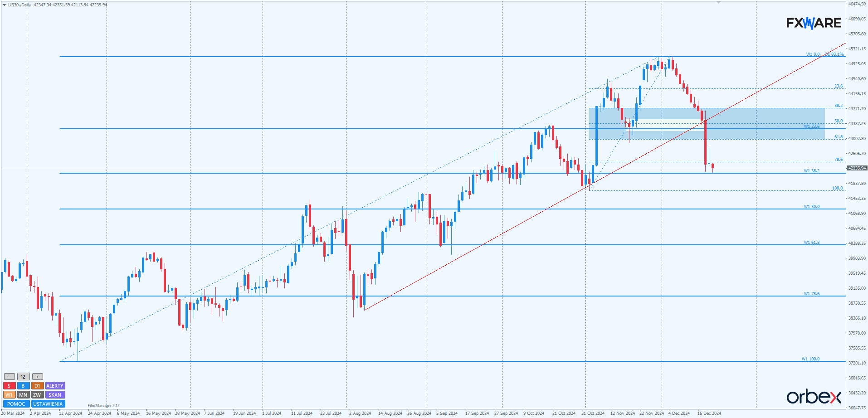The width and height of the screenshot is (868, 418).
Task: Click the current price label 42235.94
Action: tap(857, 168)
